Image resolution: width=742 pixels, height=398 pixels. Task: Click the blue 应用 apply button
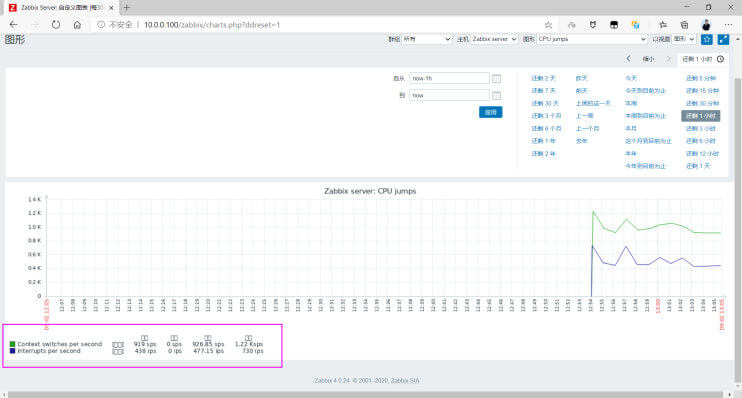(491, 112)
